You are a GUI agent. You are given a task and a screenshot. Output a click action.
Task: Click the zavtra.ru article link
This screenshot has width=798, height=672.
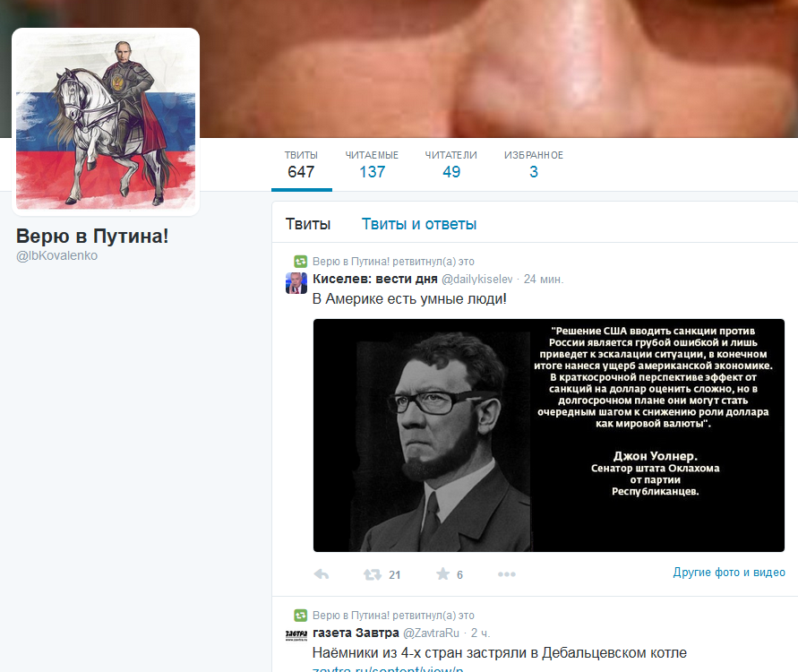point(388,668)
